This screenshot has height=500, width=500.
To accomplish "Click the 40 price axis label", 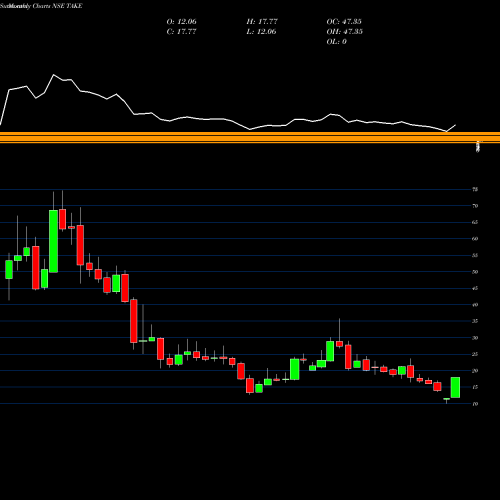I will coord(475,305).
